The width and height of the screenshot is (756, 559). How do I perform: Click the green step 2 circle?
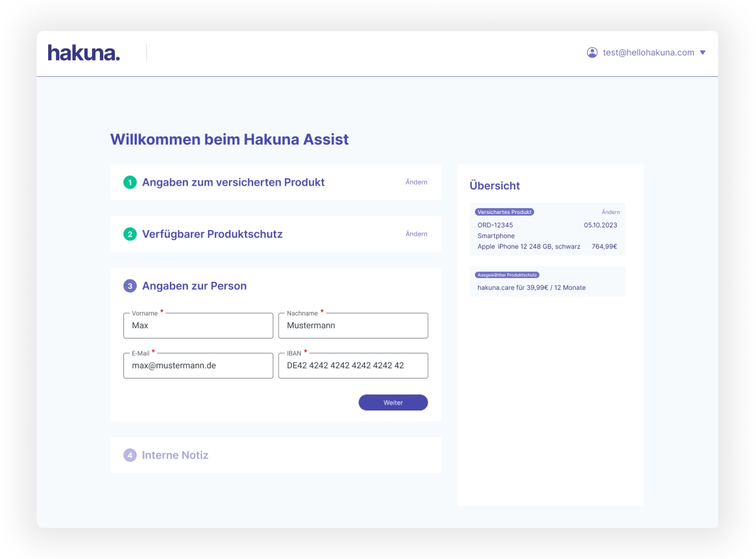click(130, 234)
